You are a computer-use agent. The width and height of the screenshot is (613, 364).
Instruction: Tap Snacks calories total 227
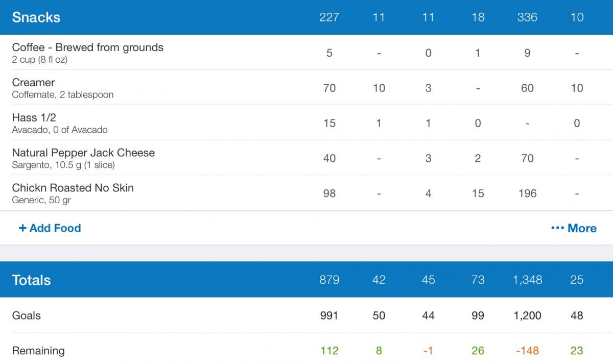pyautogui.click(x=329, y=17)
